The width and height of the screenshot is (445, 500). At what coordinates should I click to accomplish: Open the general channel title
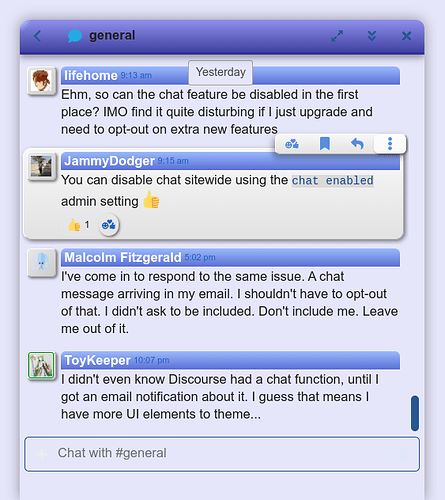[x=112, y=35]
